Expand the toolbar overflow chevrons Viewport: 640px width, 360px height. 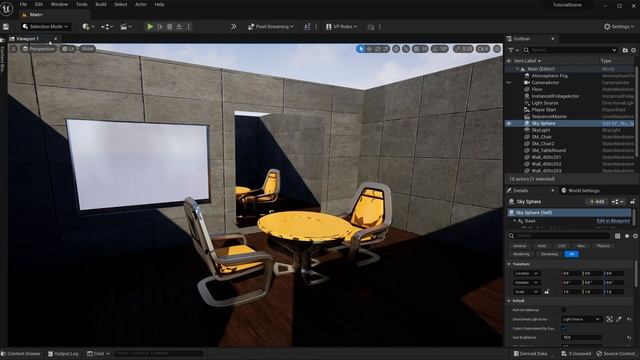pos(233,27)
